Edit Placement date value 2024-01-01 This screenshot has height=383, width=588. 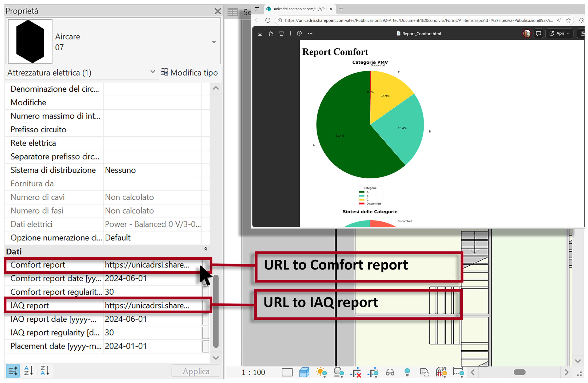tap(126, 346)
